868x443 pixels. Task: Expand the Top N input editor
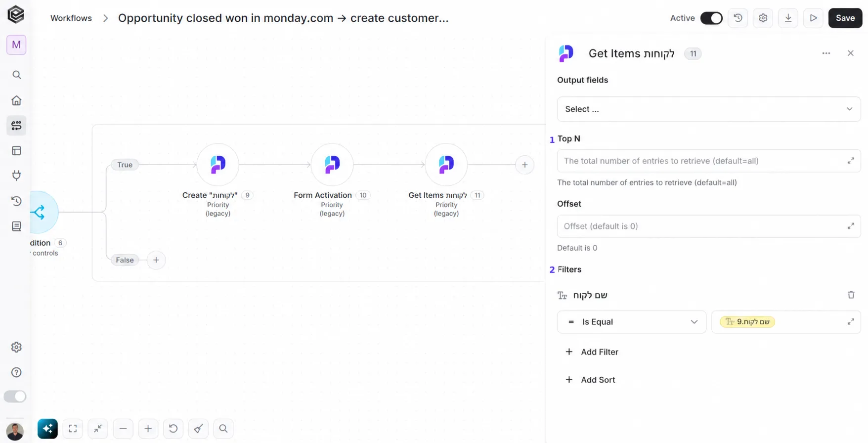[851, 161]
